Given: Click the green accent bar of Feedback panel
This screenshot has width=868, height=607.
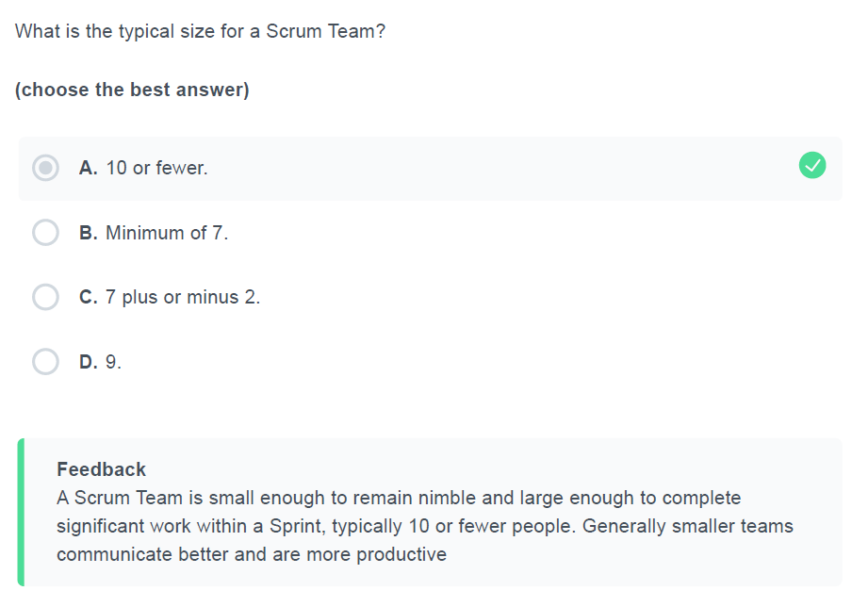Looking at the screenshot, I should [x=21, y=512].
